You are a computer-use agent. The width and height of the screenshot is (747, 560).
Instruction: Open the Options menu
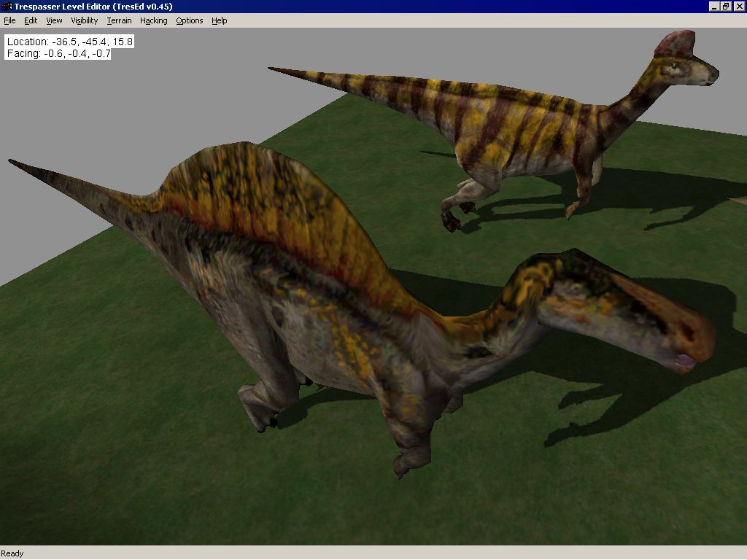point(189,20)
